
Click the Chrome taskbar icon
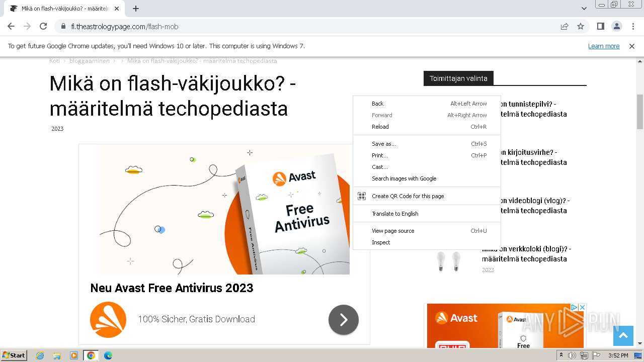[x=91, y=355]
